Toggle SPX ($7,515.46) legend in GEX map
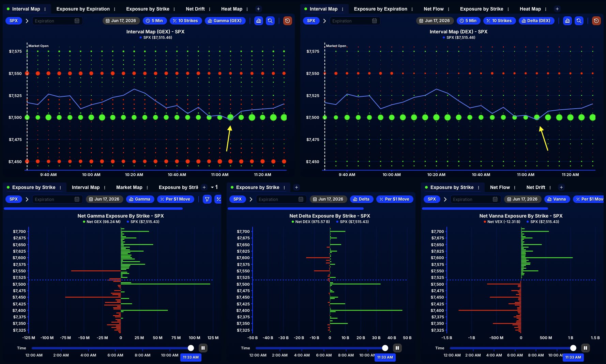Image resolution: width=606 pixels, height=364 pixels. click(x=156, y=37)
